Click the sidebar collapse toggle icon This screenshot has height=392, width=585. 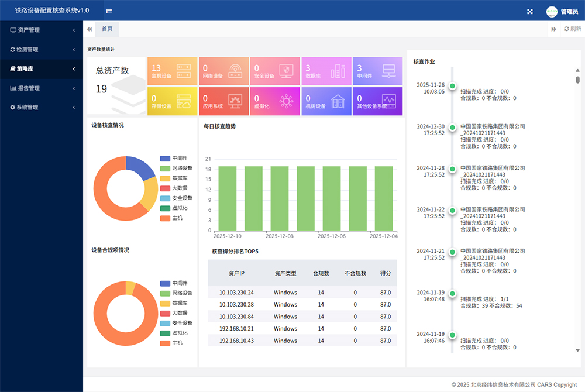109,11
